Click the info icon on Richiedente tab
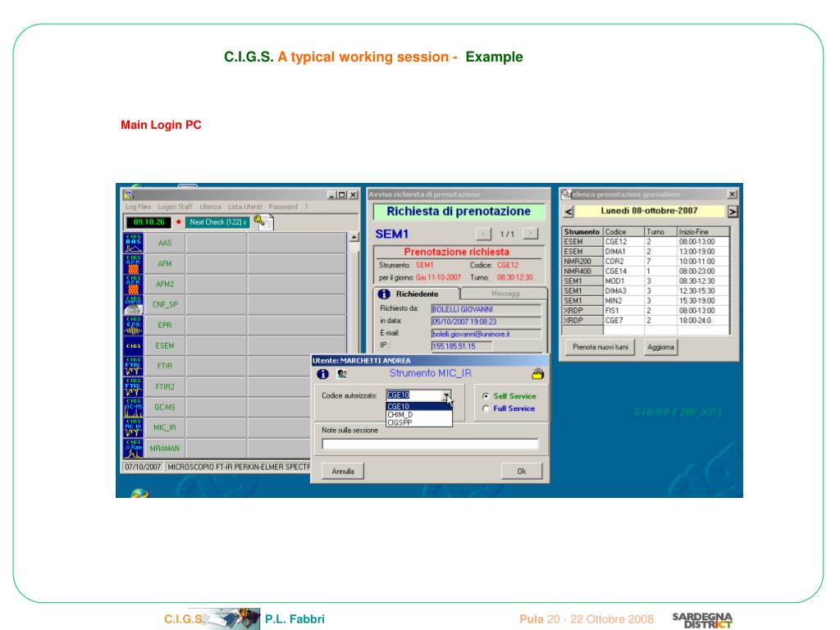 coord(384,294)
